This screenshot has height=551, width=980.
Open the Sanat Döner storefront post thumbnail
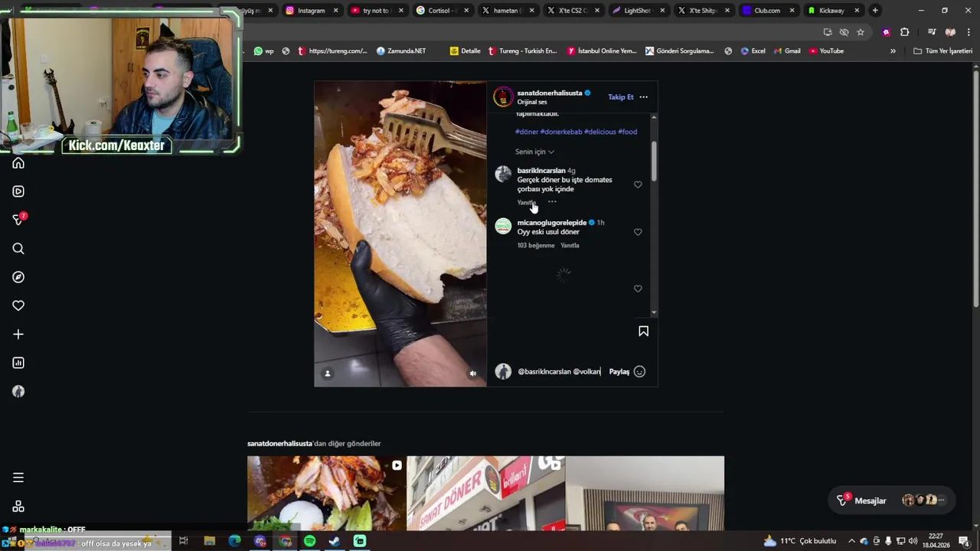[485, 494]
